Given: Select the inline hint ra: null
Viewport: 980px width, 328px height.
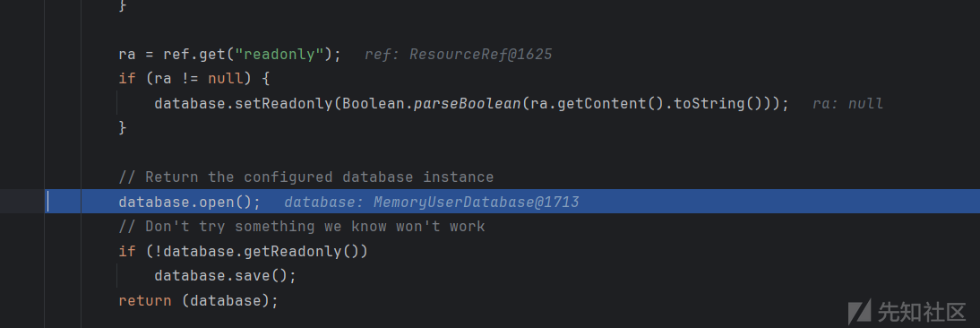Looking at the screenshot, I should [847, 103].
